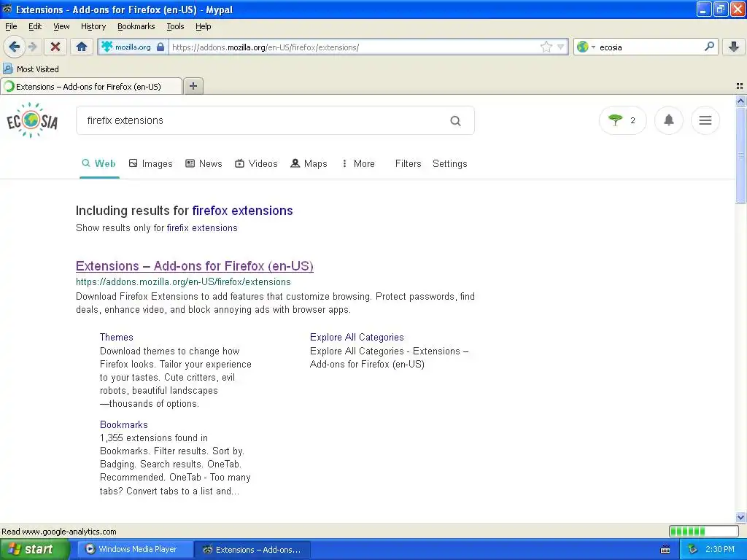
Task: Click the list all tabs grid icon
Action: pyautogui.click(x=740, y=86)
